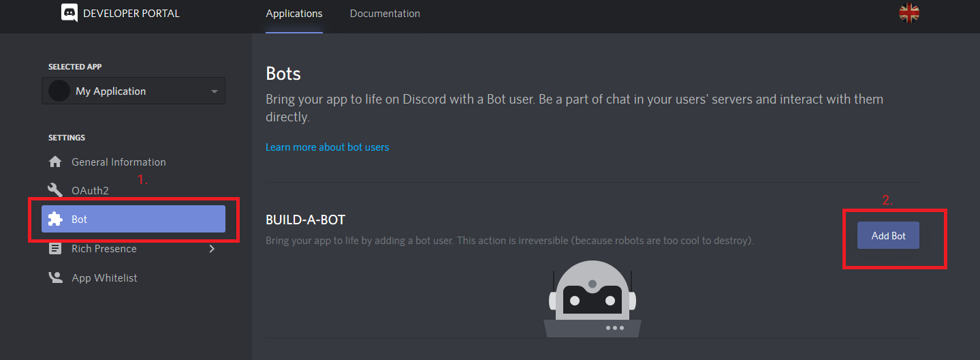Click the Bots page heading
Viewport: 980px width, 360px height.
283,73
